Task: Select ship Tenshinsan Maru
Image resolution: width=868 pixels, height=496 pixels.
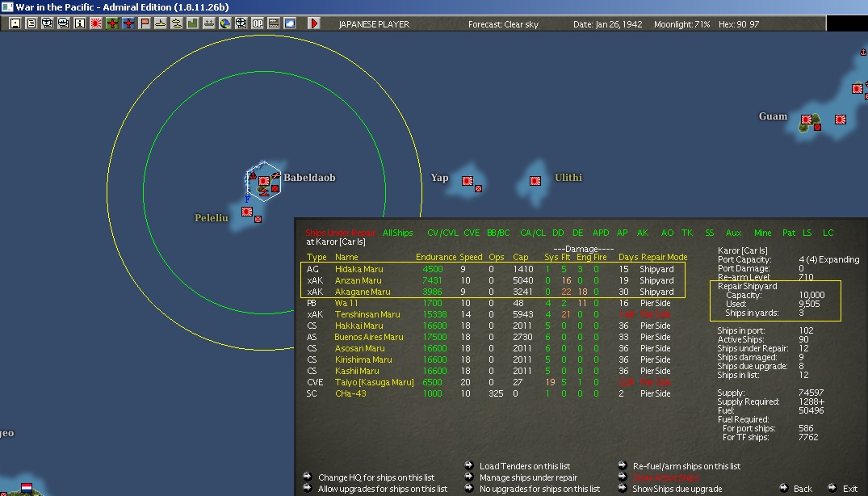Action: (x=367, y=314)
